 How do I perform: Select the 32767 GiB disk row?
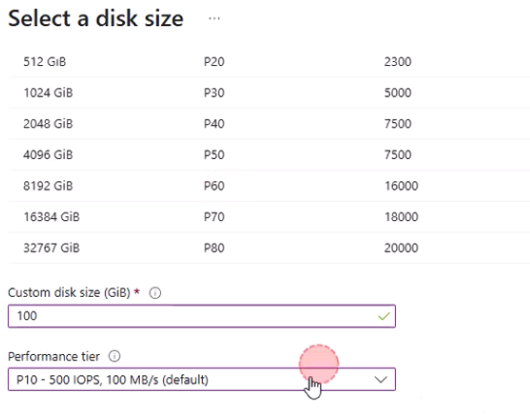click(x=269, y=248)
